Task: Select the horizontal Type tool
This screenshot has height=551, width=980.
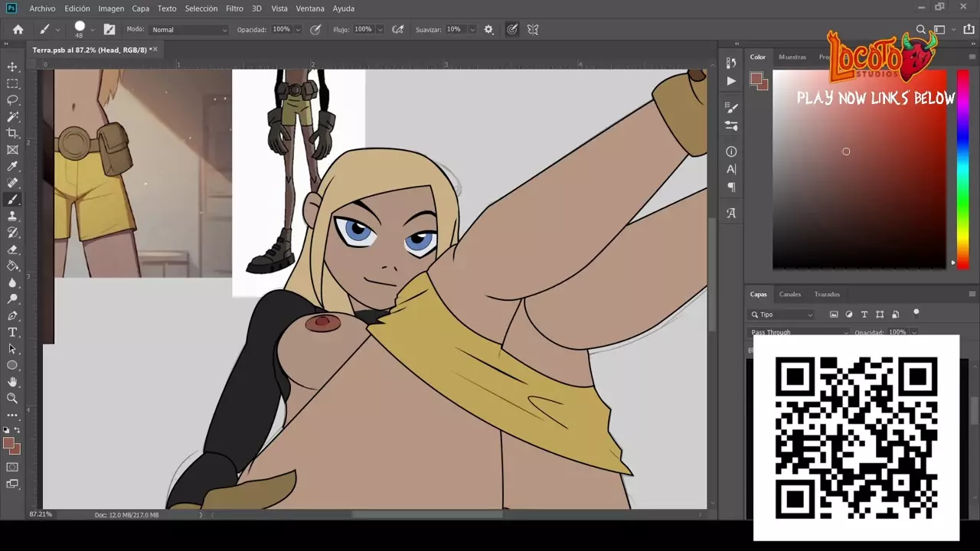Action: 12,332
